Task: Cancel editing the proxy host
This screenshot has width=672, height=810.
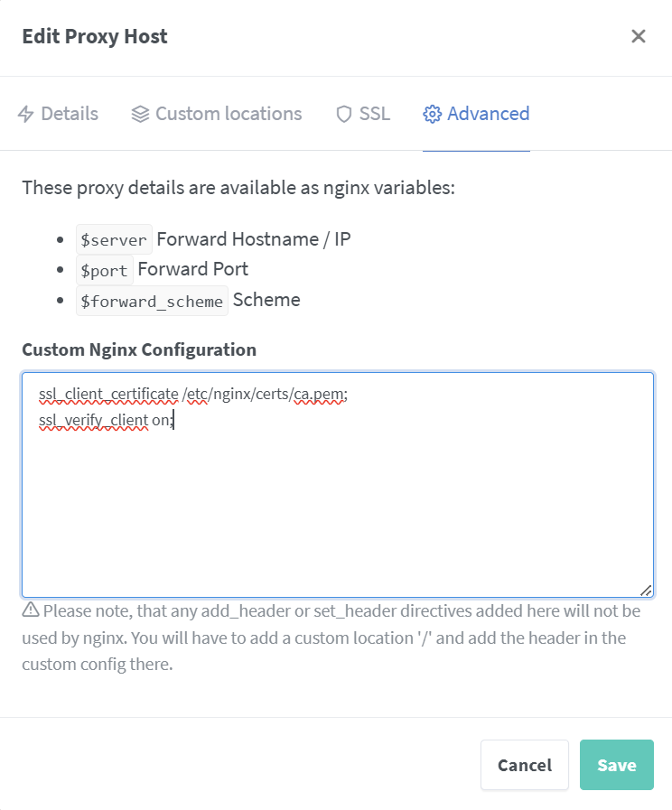Action: (x=525, y=765)
